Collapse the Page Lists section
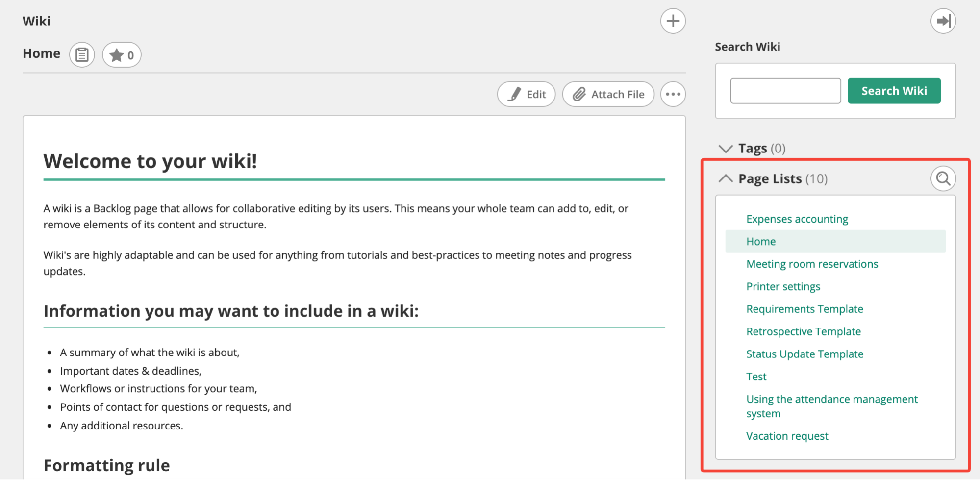This screenshot has width=980, height=480. click(726, 178)
